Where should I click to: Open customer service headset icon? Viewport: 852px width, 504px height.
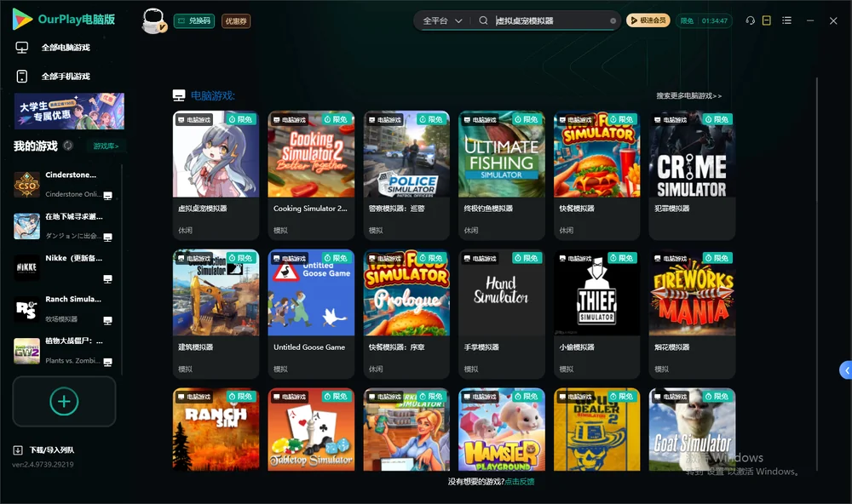(x=751, y=20)
